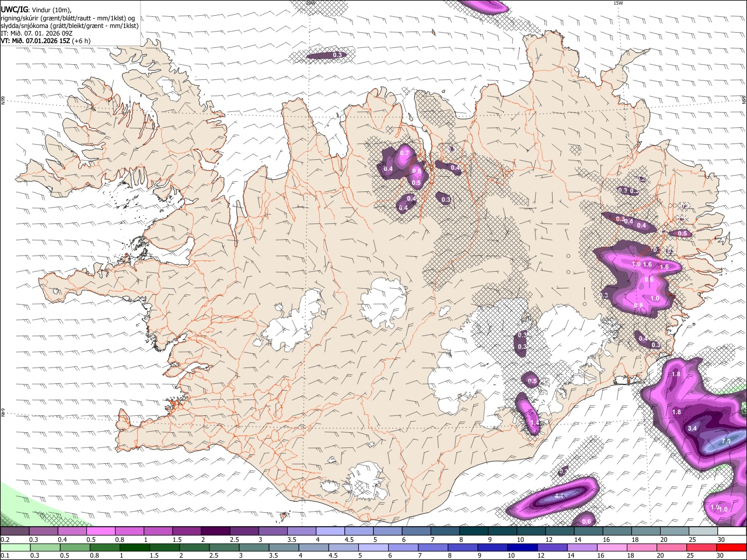Click the '30' label in the lower legend
The image size is (747, 560).
(721, 555)
